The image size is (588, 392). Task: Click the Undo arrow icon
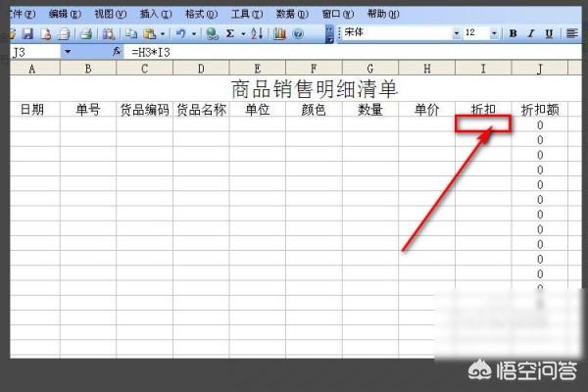(181, 34)
